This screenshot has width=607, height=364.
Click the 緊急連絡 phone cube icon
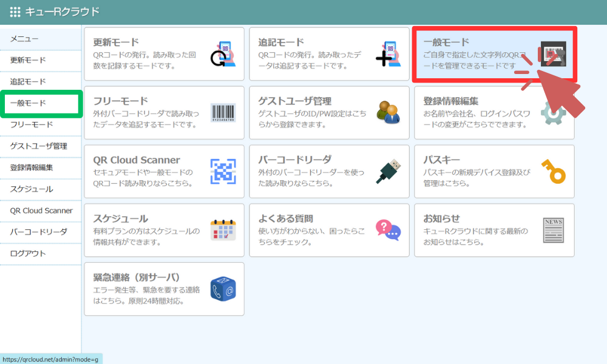pos(223,289)
